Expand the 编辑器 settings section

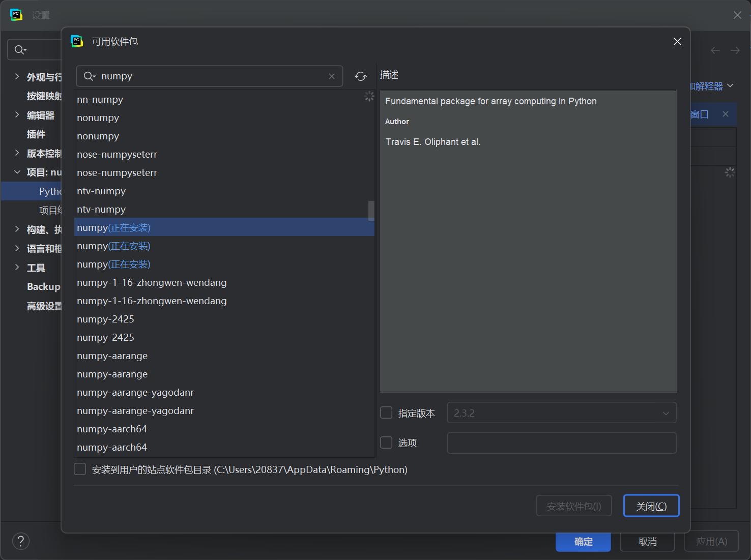17,115
